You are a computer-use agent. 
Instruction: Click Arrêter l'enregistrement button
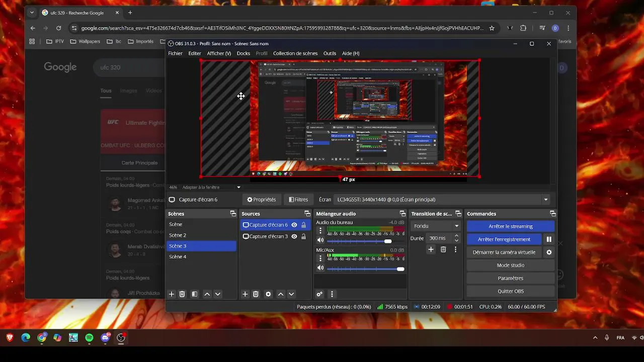(504, 239)
